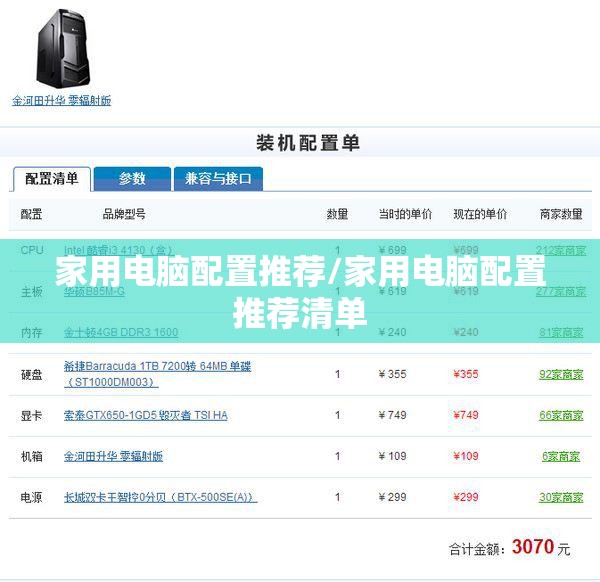The image size is (600, 582).
Task: Open the Intel 酷睿i3 4130 CPU link
Action: point(119,250)
